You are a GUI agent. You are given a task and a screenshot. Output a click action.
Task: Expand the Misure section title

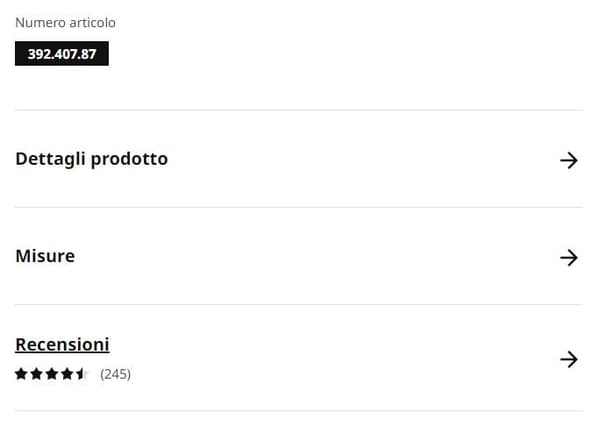tap(45, 256)
